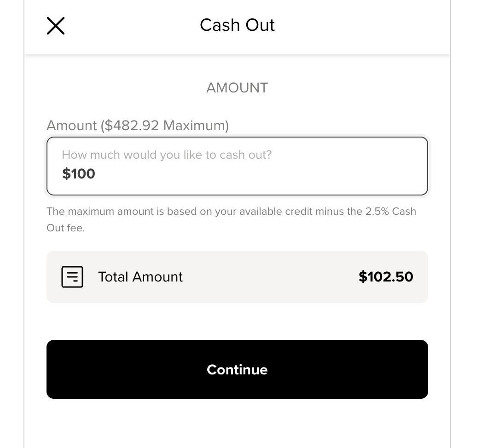
Task: Click the 'Out fee.' line of helper text
Action: pyautogui.click(x=66, y=228)
